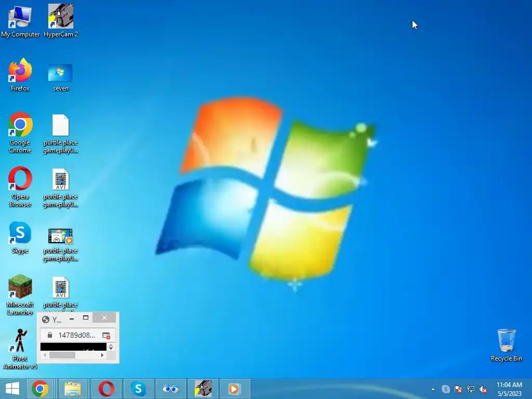Switch to HyperCam on the taskbar
This screenshot has height=399, width=532.
click(203, 389)
